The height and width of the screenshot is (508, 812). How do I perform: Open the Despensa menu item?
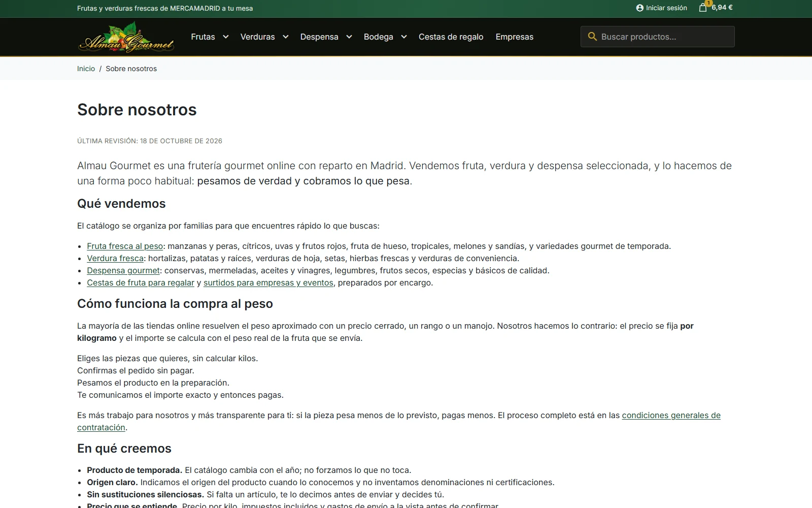click(x=319, y=37)
